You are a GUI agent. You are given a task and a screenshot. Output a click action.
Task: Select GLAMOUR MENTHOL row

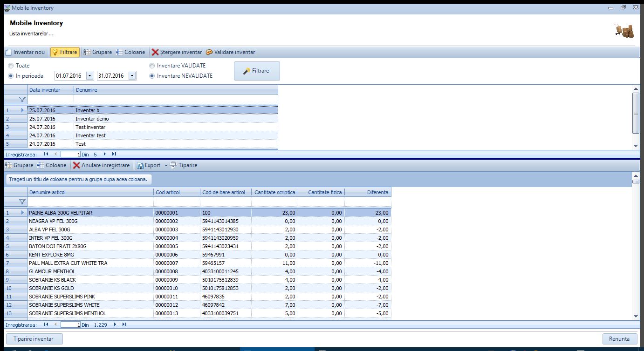click(x=198, y=271)
